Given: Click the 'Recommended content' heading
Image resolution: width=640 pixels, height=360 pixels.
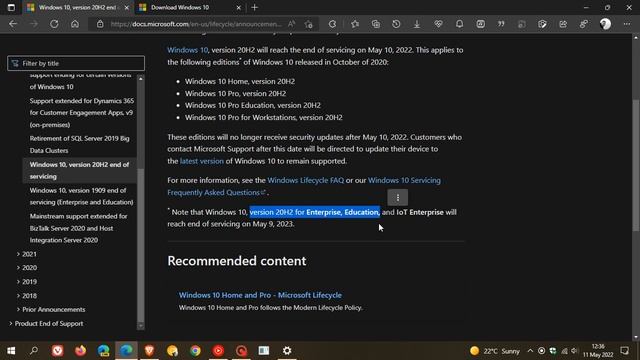Looking at the screenshot, I should (237, 261).
